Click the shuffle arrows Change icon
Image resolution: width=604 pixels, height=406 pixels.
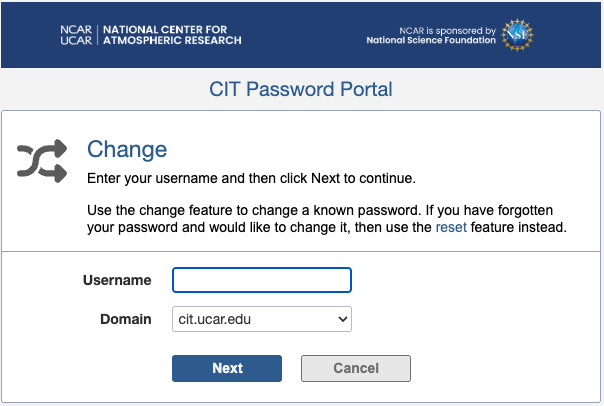point(41,161)
